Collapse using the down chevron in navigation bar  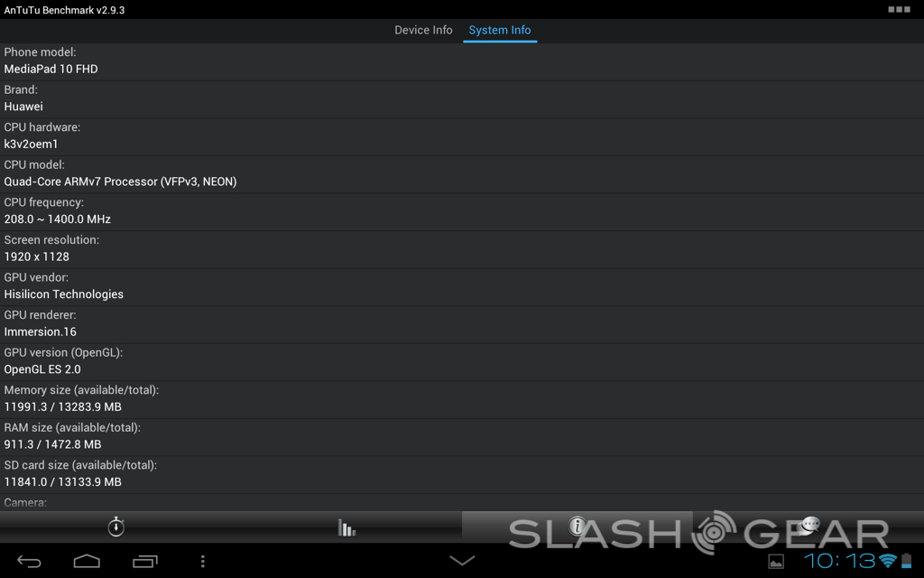coord(462,560)
